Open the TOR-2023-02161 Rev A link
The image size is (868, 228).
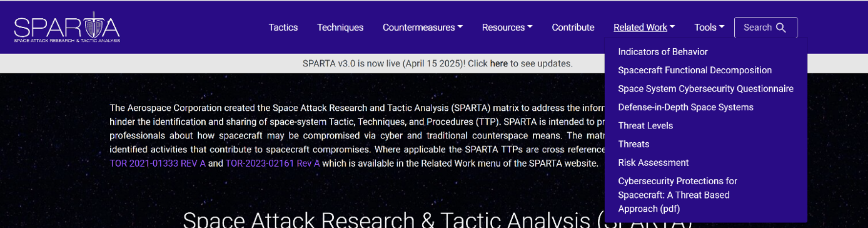click(273, 163)
